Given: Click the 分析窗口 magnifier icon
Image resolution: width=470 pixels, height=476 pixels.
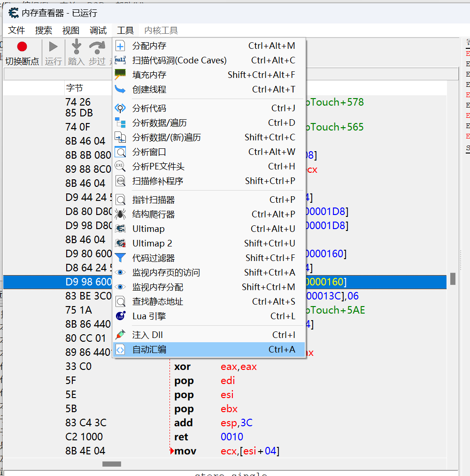Looking at the screenshot, I should [x=120, y=152].
